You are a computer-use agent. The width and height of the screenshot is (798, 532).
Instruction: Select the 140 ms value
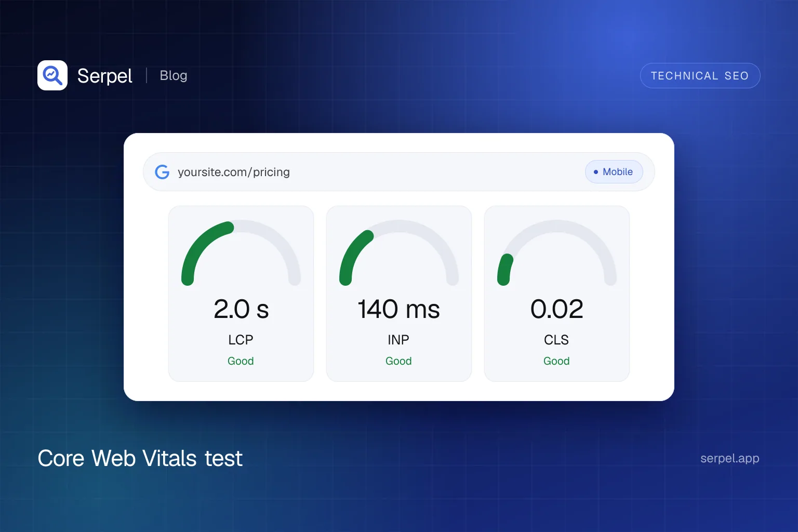399,309
